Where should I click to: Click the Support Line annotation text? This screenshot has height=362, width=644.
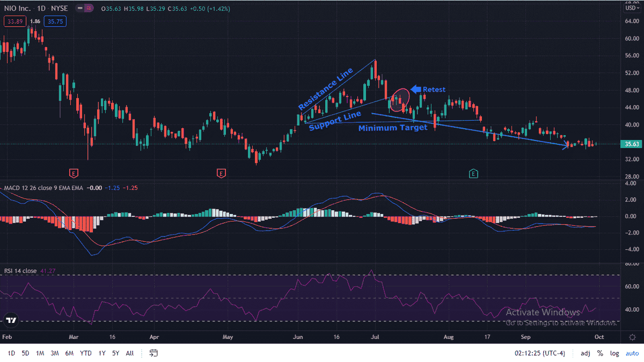click(335, 121)
